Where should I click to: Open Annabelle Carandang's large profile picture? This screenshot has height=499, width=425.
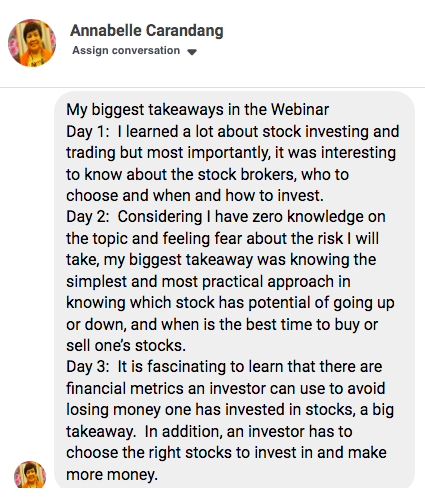click(32, 43)
